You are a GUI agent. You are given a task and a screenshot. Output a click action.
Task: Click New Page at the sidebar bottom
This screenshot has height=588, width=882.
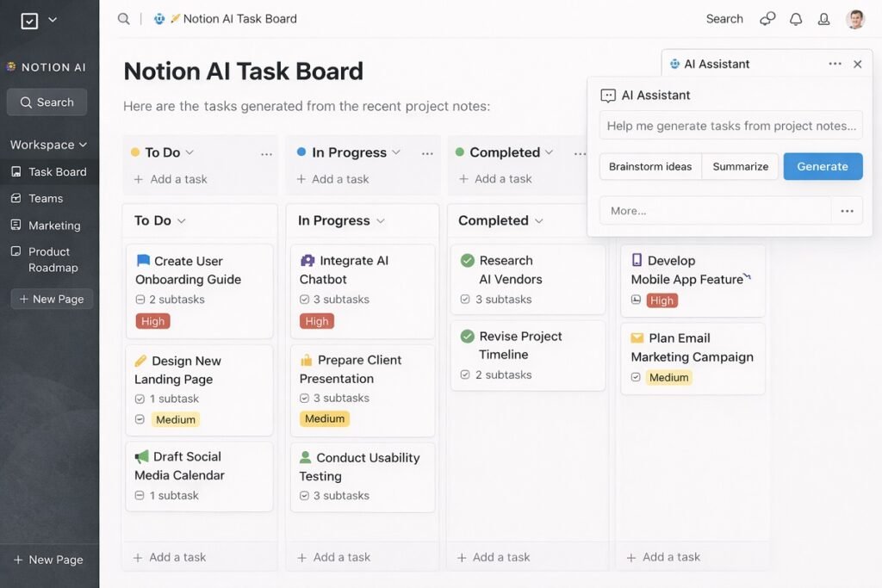coord(50,560)
